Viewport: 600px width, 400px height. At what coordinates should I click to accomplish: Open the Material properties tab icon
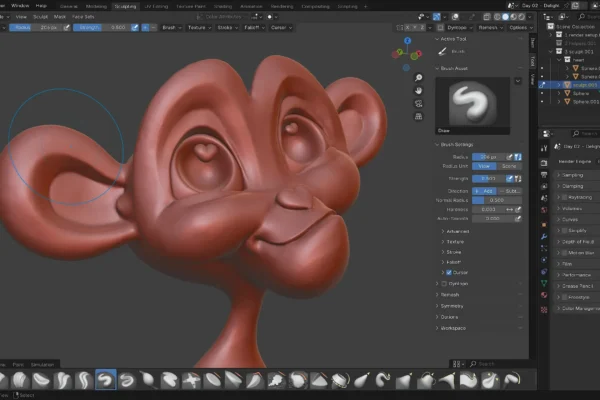tap(544, 295)
